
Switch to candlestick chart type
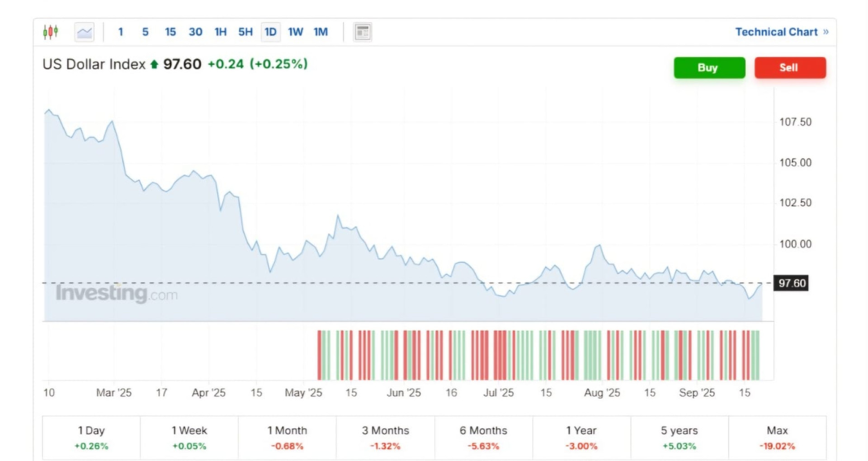pyautogui.click(x=51, y=32)
